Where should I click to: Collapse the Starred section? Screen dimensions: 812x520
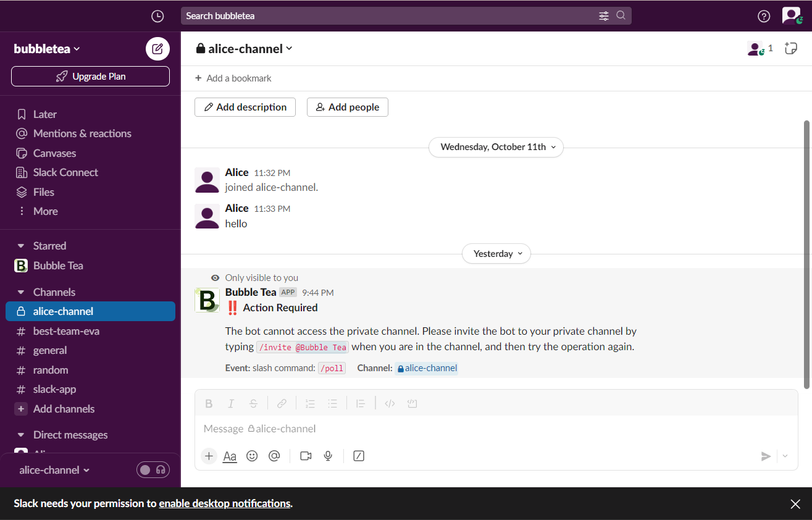click(20, 246)
